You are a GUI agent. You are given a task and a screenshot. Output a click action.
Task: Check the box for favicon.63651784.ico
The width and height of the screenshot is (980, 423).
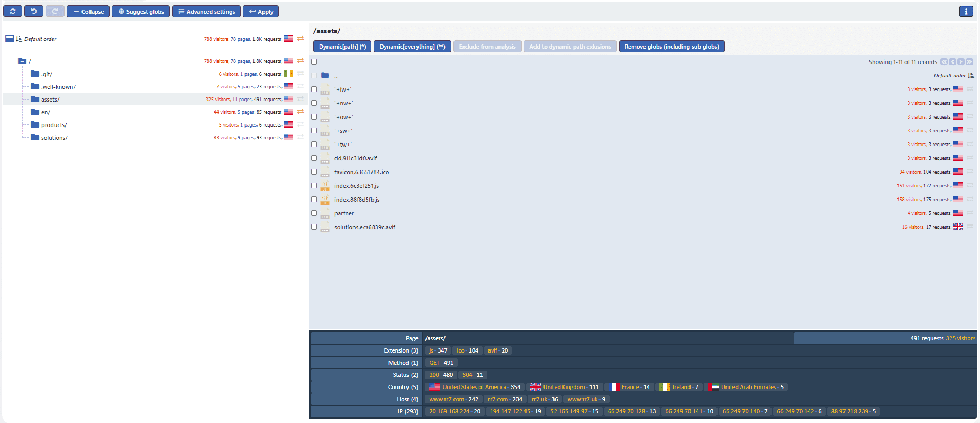314,172
